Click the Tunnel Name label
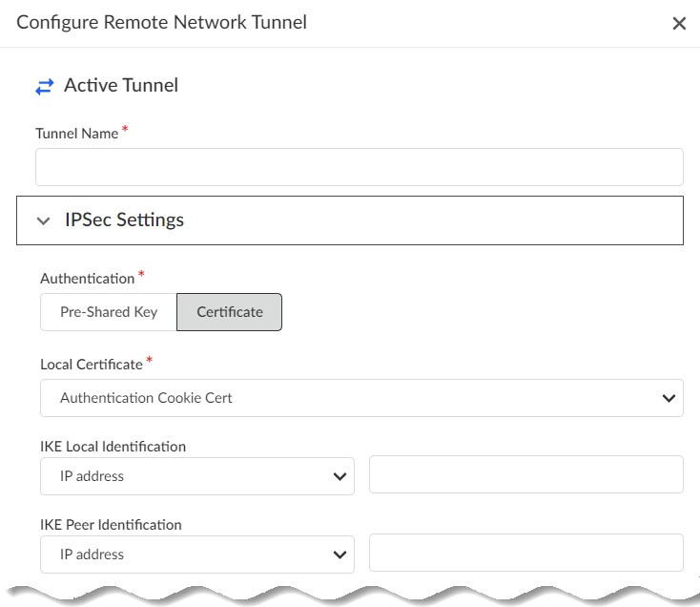The width and height of the screenshot is (700, 607). pyautogui.click(x=77, y=134)
